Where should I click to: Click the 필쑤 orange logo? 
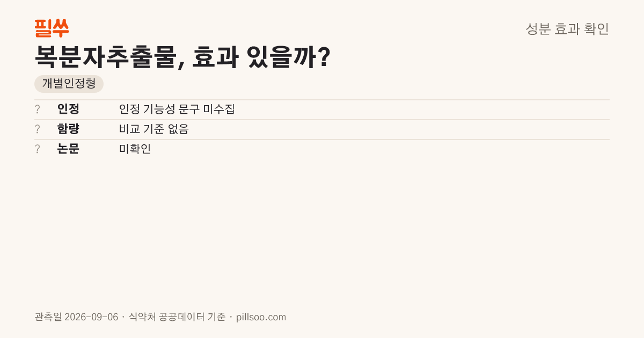click(x=52, y=28)
